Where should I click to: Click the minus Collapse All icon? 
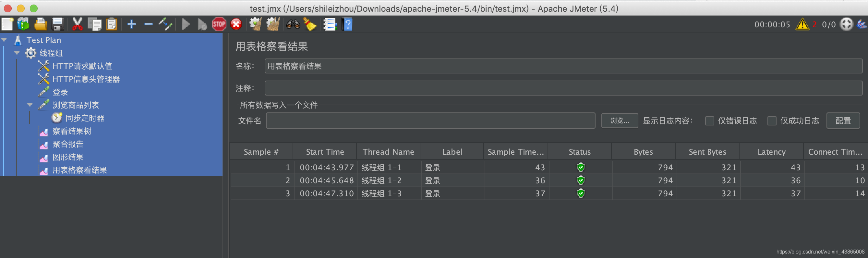point(148,24)
